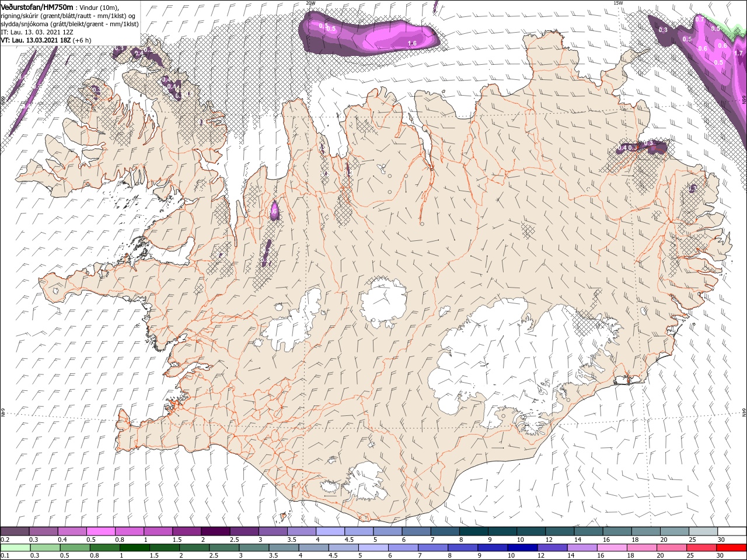The height and width of the screenshot is (560, 747).
Task: Click the '(+6 h)' forecast offset text
Action: (82, 40)
